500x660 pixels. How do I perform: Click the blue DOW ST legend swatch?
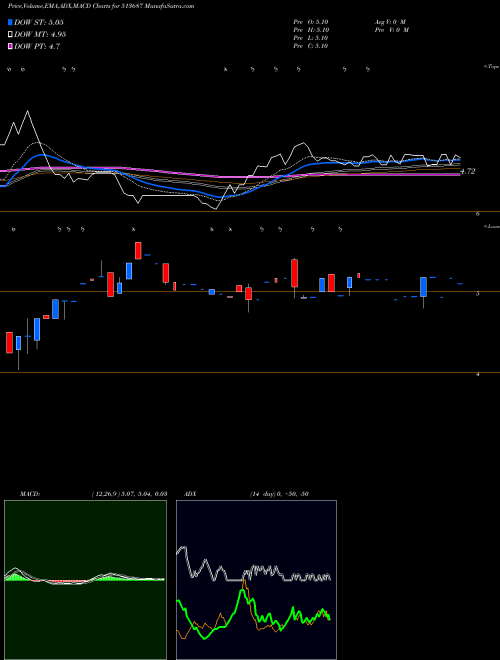pyautogui.click(x=10, y=22)
